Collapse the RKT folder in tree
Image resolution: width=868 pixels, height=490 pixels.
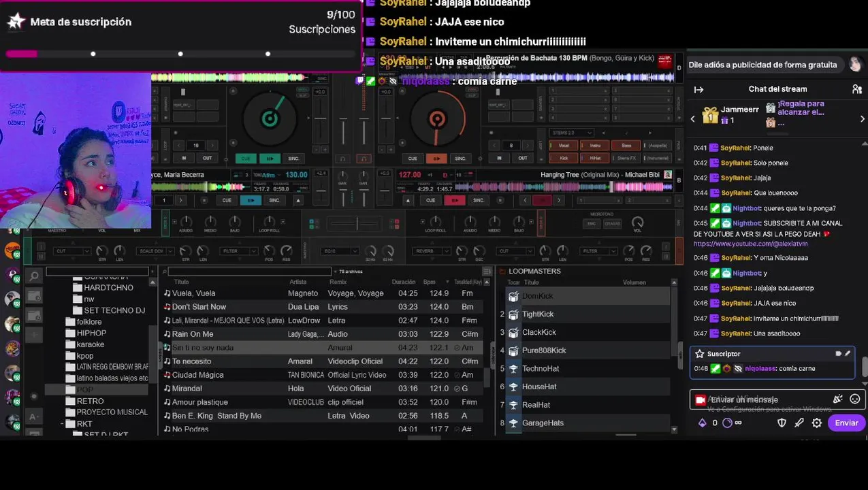[x=63, y=423]
